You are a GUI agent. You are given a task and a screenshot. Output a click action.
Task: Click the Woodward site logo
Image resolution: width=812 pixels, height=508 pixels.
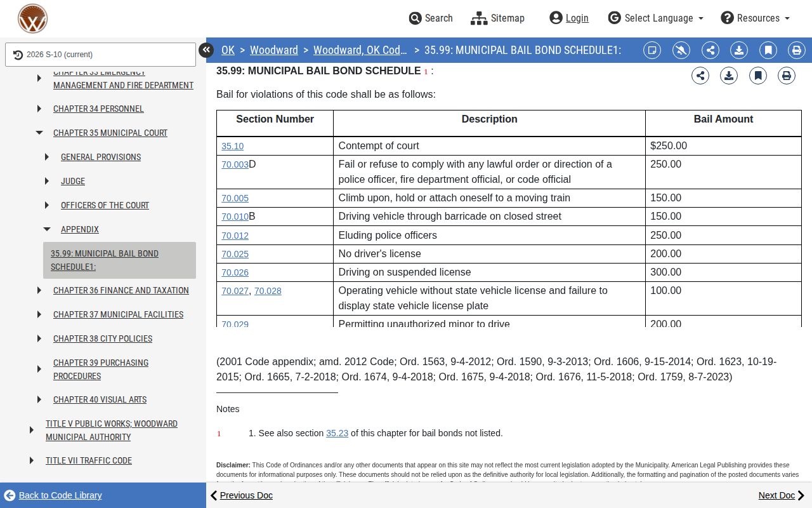(x=32, y=18)
